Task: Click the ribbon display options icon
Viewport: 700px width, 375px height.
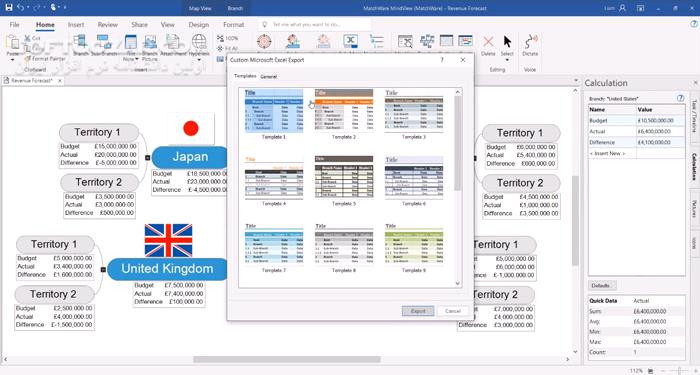Action: 641,8
